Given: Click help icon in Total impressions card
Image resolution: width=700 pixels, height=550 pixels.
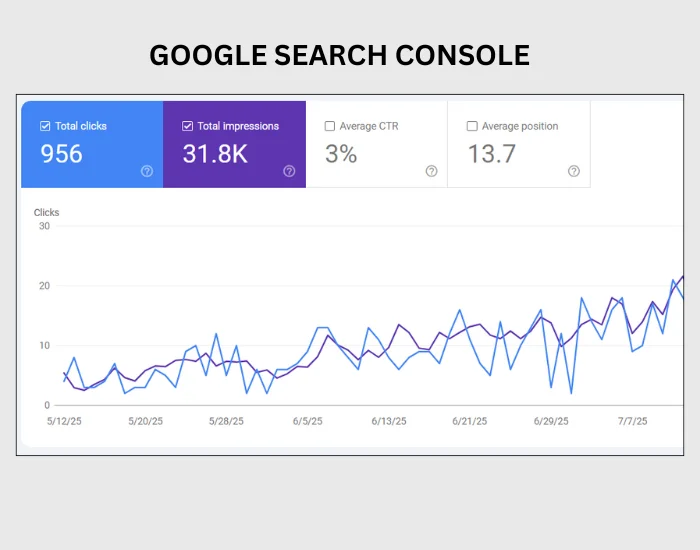Looking at the screenshot, I should pos(289,171).
